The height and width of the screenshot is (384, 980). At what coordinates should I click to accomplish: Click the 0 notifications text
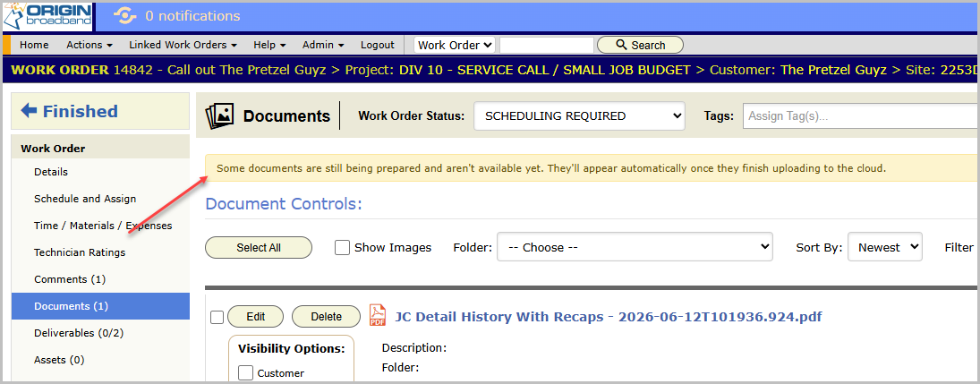[192, 16]
